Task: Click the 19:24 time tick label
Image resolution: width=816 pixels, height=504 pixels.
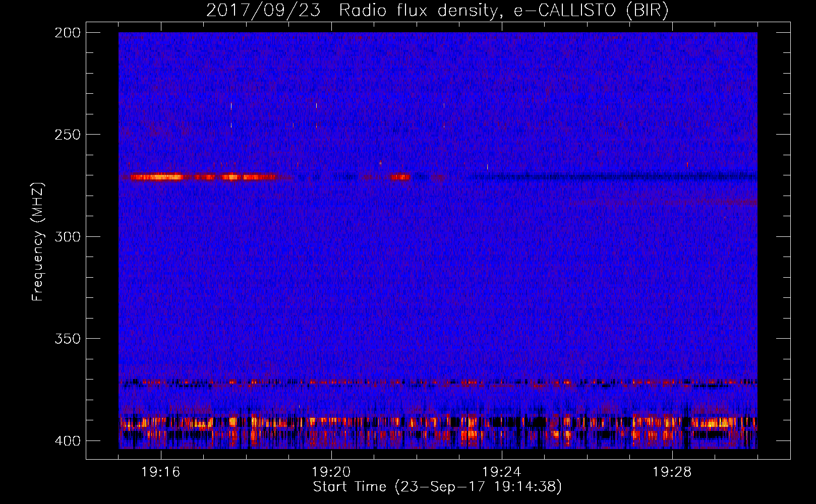Action: [x=502, y=472]
